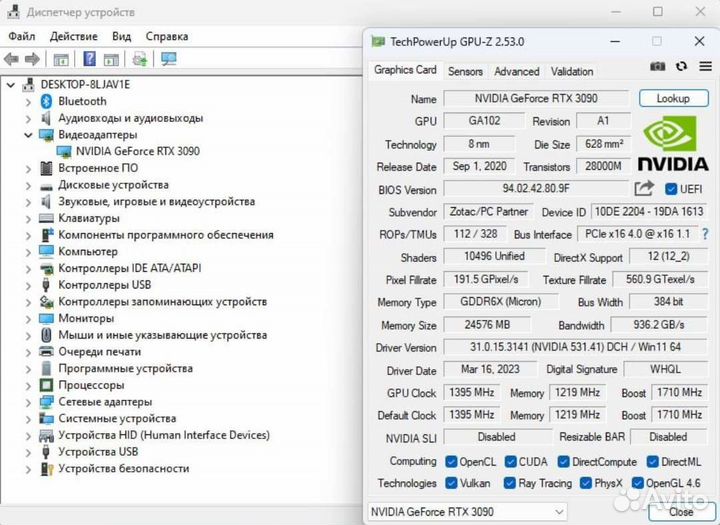Viewport: 720px width, 525px height.
Task: Click the blue question mark help toolbar icon
Action: (x=90, y=59)
